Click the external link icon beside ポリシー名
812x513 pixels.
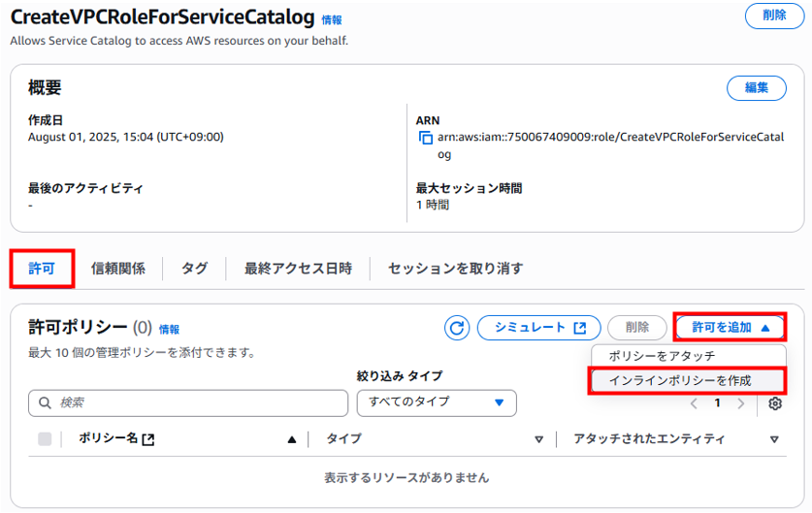pos(148,439)
